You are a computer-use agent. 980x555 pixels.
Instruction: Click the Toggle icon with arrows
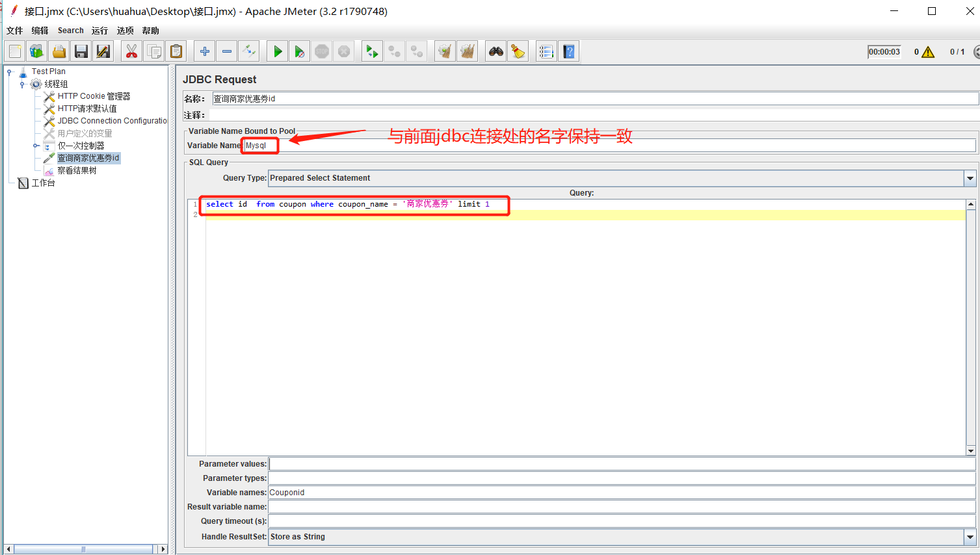tap(249, 51)
